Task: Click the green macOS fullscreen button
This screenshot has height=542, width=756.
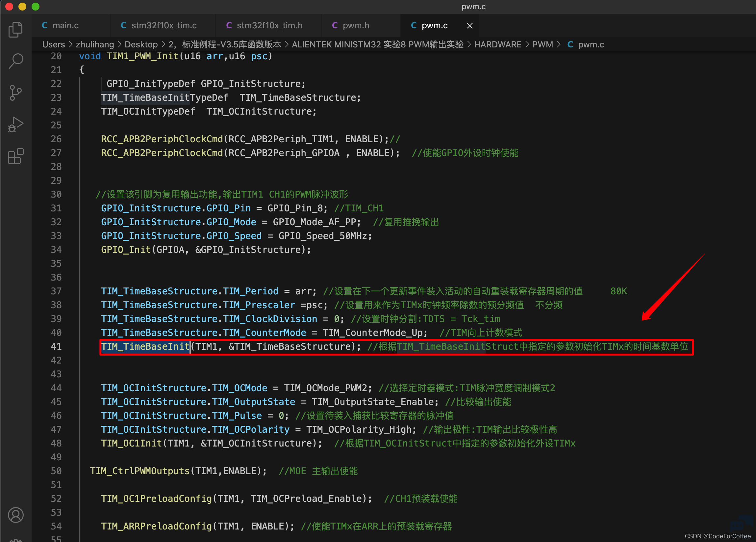Action: (35, 7)
